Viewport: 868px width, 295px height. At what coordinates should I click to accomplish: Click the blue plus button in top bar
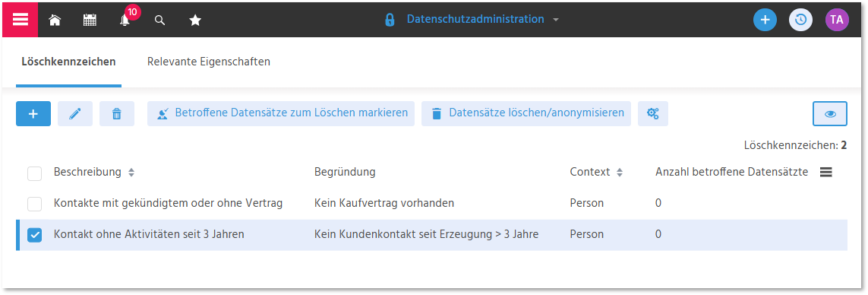[x=765, y=20]
